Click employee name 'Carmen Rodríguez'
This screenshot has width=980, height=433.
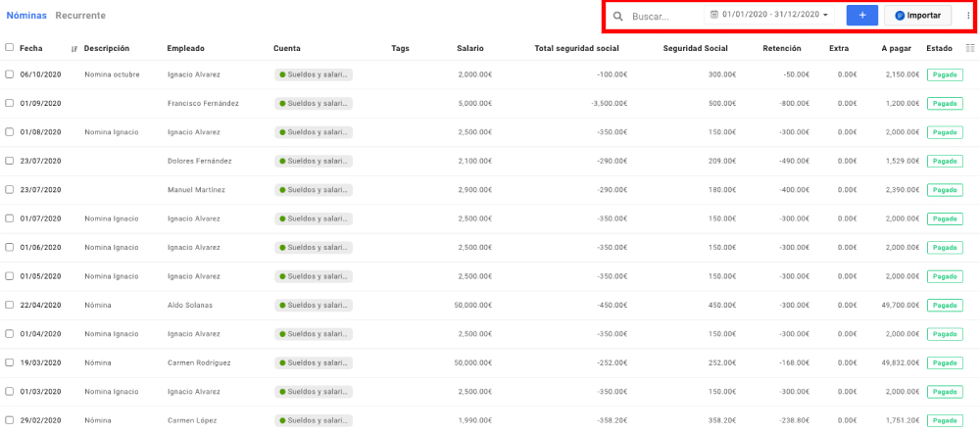coord(199,362)
